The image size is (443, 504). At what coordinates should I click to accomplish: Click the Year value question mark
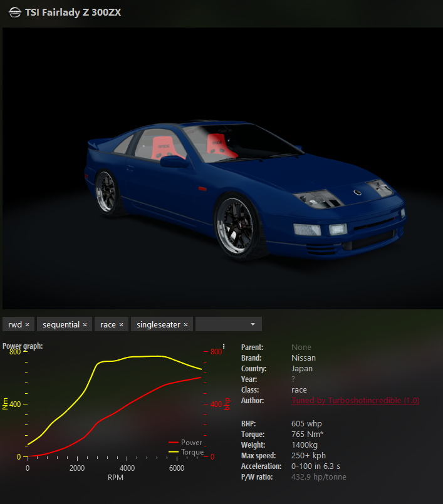(x=293, y=379)
